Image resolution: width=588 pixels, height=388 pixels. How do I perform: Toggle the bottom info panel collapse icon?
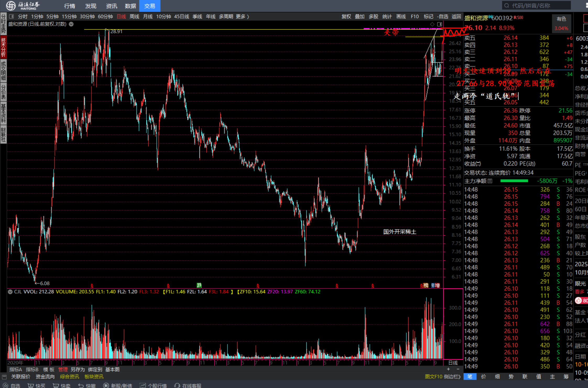[x=4, y=377]
